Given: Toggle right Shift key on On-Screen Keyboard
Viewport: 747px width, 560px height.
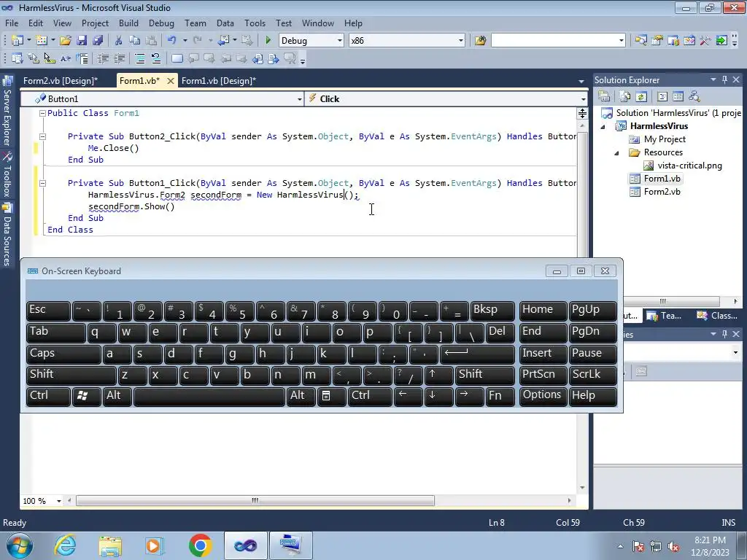Looking at the screenshot, I should 485,376.
